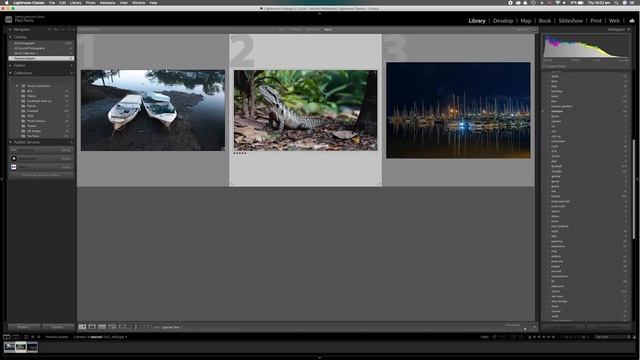The height and width of the screenshot is (360, 640).
Task: Add service with Publish Services plus icon
Action: pyautogui.click(x=71, y=142)
